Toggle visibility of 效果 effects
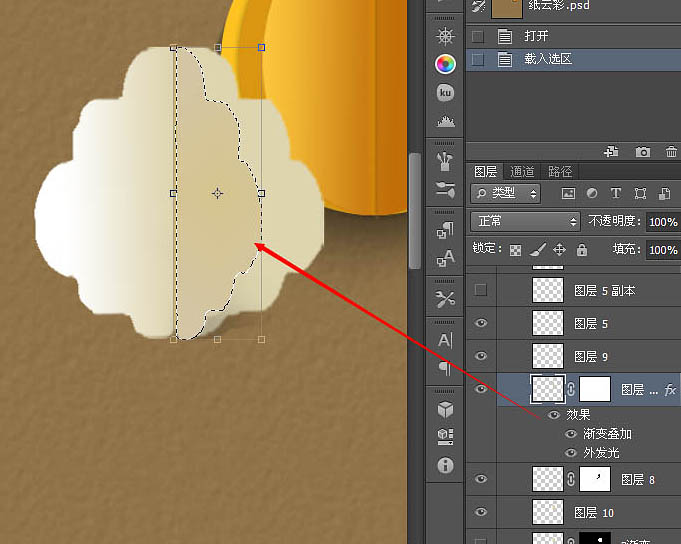Image resolution: width=681 pixels, height=544 pixels. (553, 415)
